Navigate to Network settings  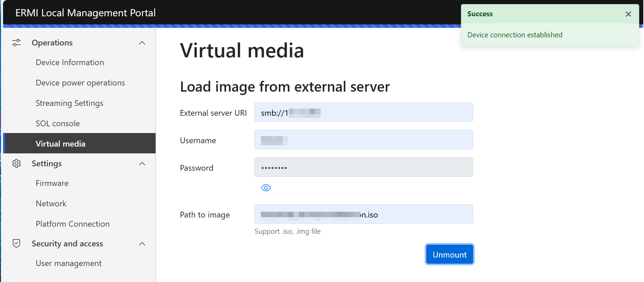click(51, 204)
